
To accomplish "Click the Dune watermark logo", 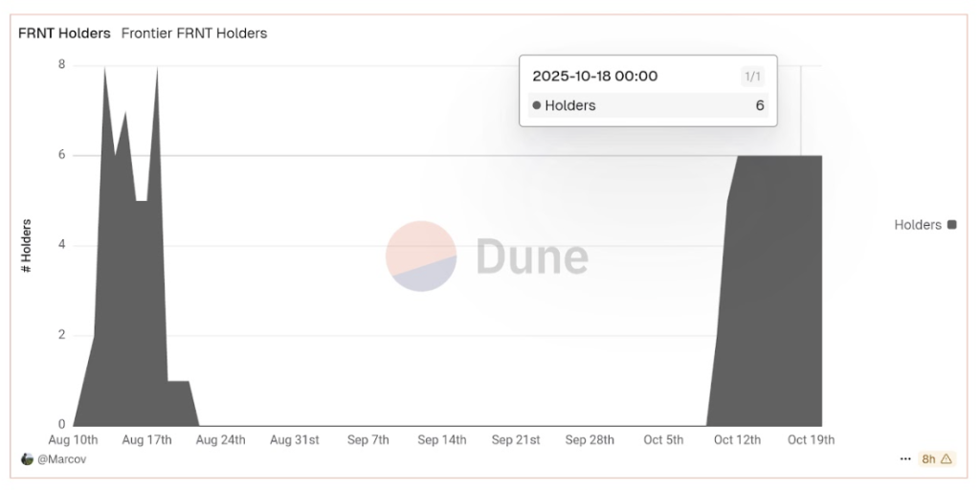I will 487,256.
